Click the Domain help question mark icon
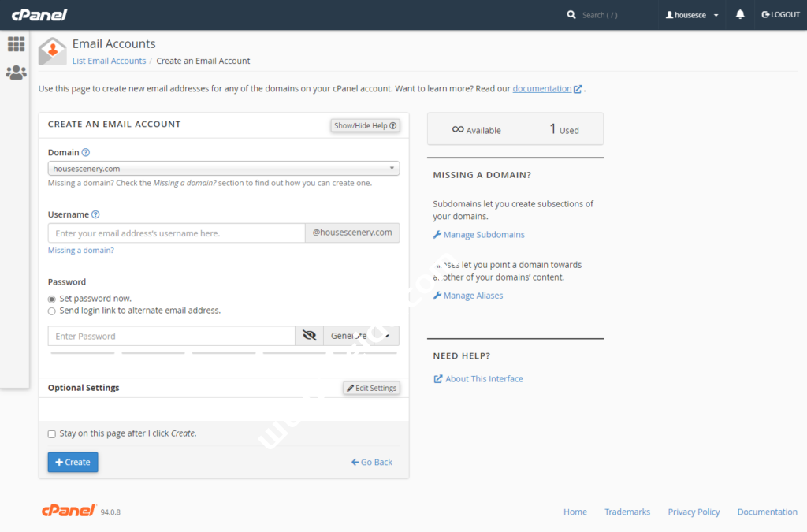The image size is (807, 532). coord(86,153)
